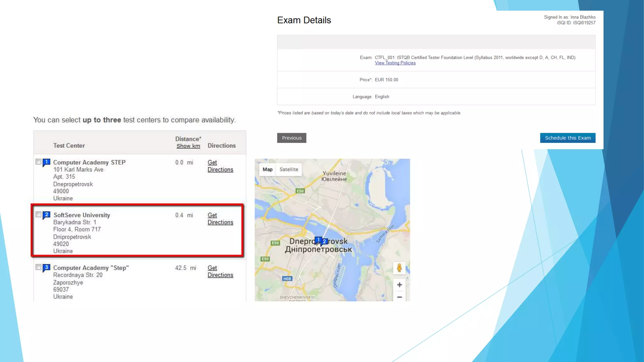Click the Street View pegman icon

[x=399, y=268]
